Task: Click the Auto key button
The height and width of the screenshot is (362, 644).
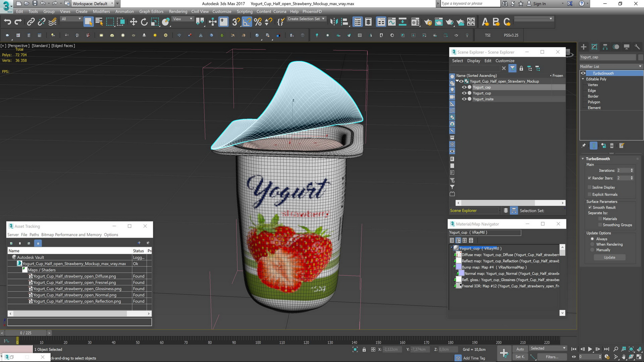Action: [520, 349]
